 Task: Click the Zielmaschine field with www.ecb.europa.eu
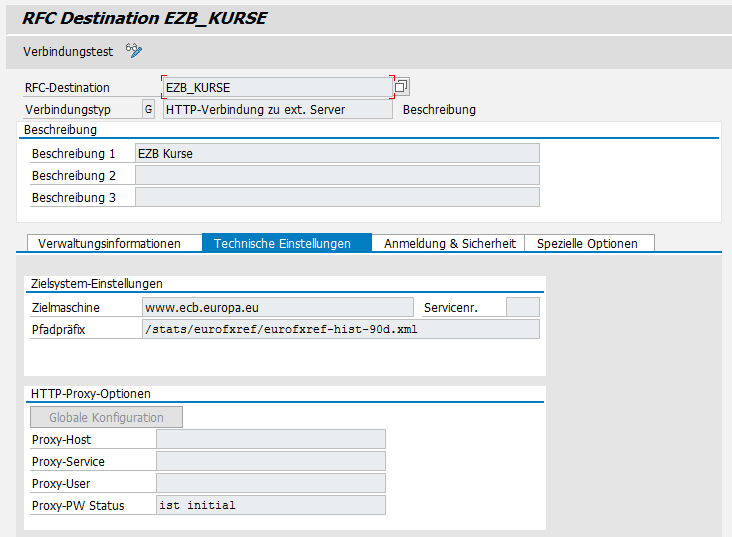coord(277,307)
